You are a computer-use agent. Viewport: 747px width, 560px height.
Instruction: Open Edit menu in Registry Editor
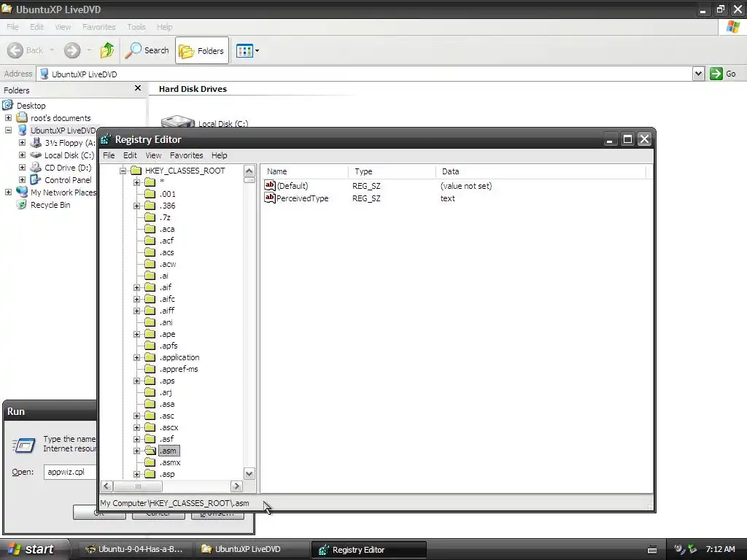(x=130, y=155)
